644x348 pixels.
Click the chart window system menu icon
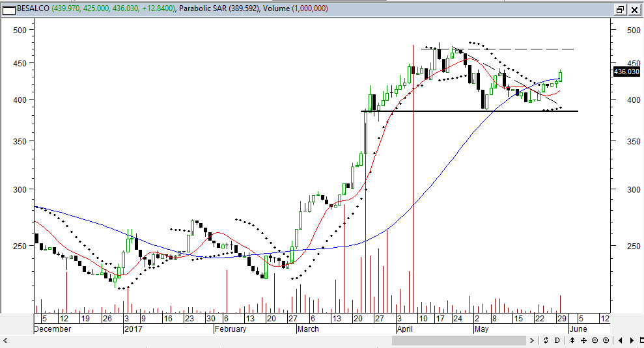[8, 10]
